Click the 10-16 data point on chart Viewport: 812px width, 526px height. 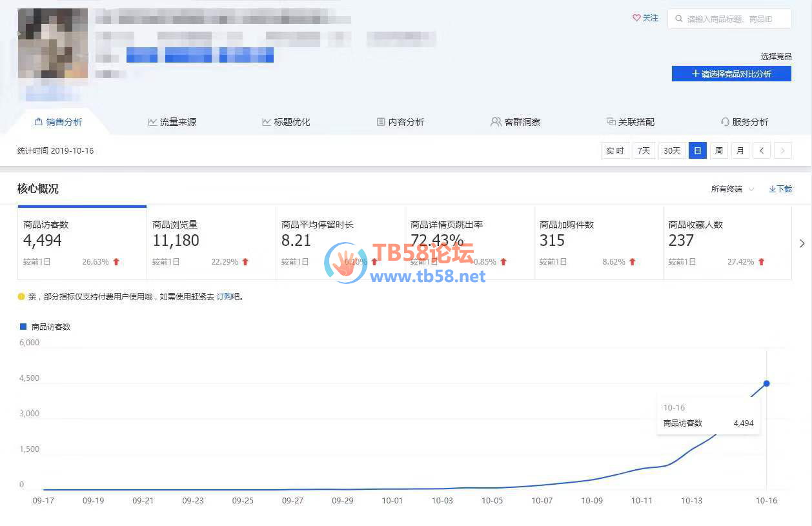(x=766, y=383)
